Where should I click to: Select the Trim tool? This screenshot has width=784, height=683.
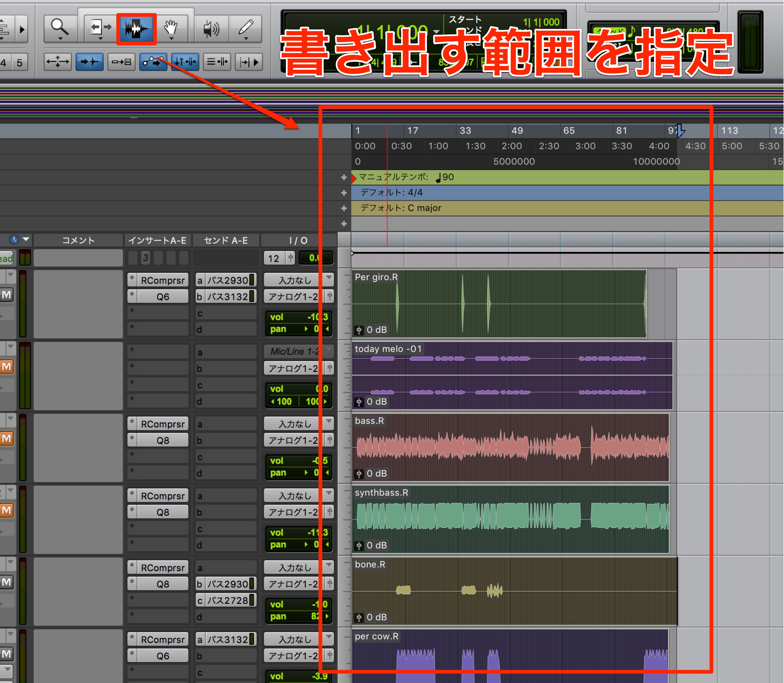(100, 28)
